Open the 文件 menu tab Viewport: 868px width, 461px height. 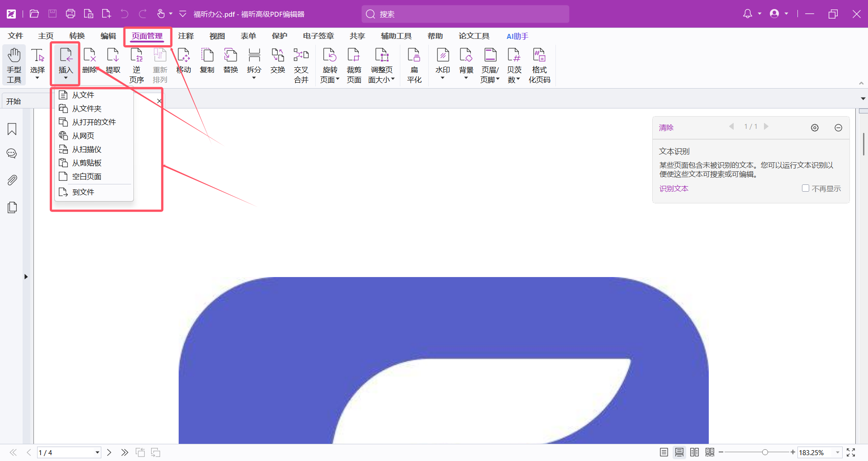pos(15,36)
